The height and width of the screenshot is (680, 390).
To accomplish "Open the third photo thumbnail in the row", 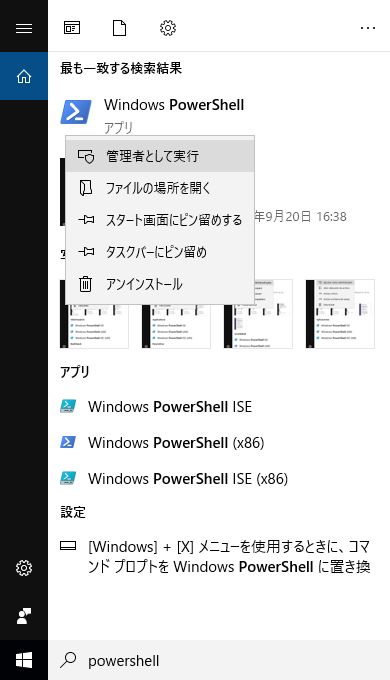I will [258, 314].
